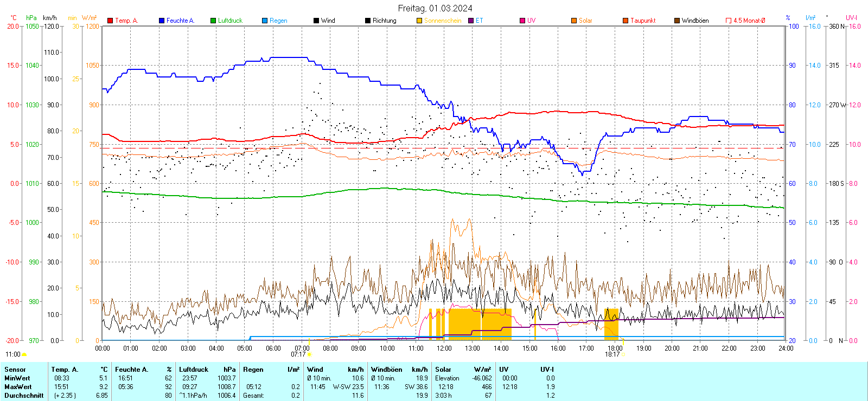868x401 pixels.
Task: Click the brown Windböen legend square
Action: point(677,21)
